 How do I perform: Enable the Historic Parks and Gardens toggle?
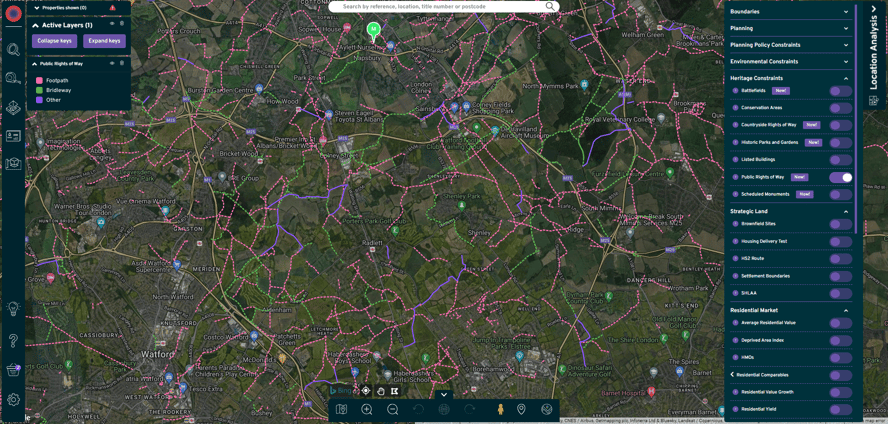point(840,143)
